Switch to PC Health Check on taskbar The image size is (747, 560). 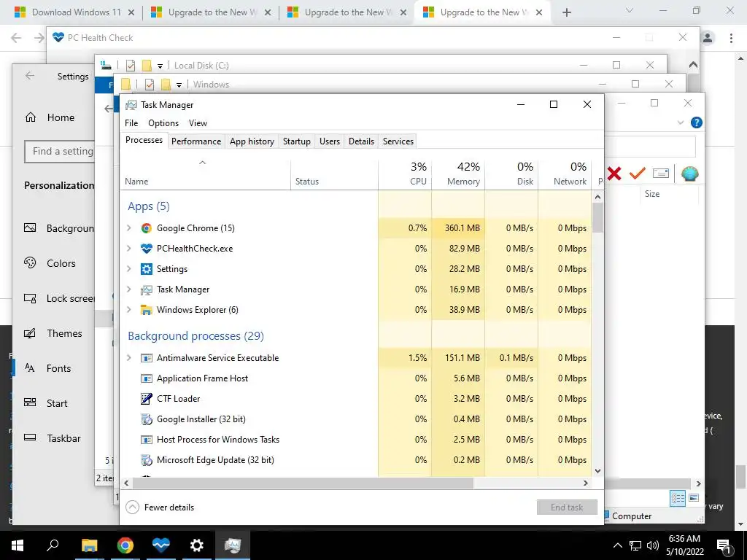point(161,545)
